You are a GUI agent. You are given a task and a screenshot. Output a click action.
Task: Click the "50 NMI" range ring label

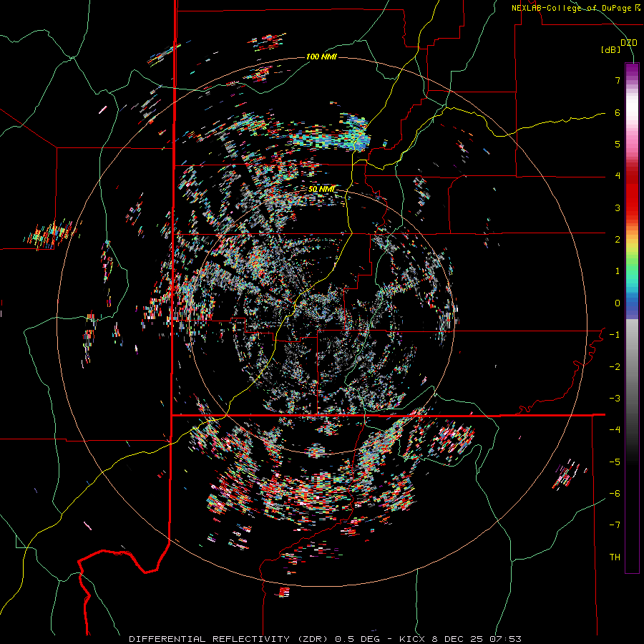321,190
